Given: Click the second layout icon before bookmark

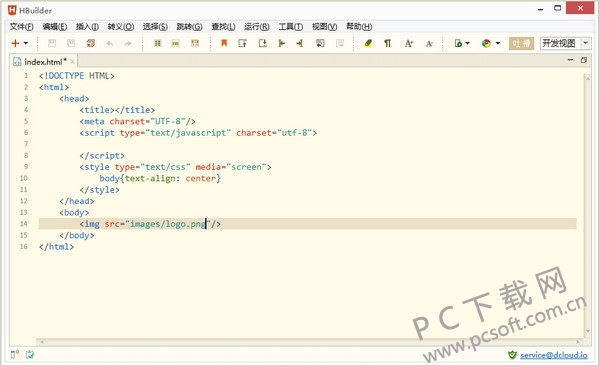Looking at the screenshot, I should (175, 43).
